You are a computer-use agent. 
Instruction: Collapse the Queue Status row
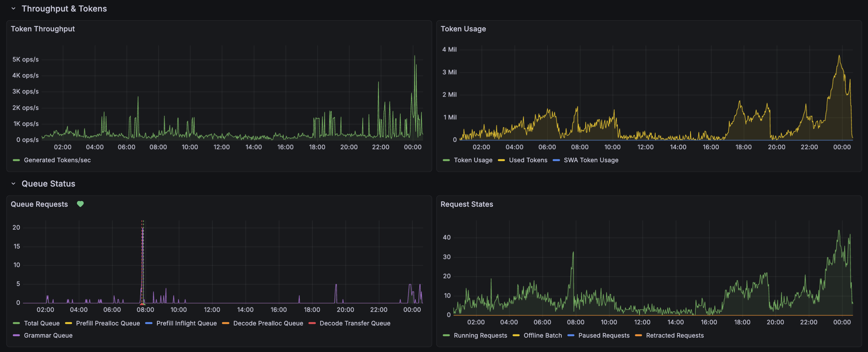click(x=13, y=184)
